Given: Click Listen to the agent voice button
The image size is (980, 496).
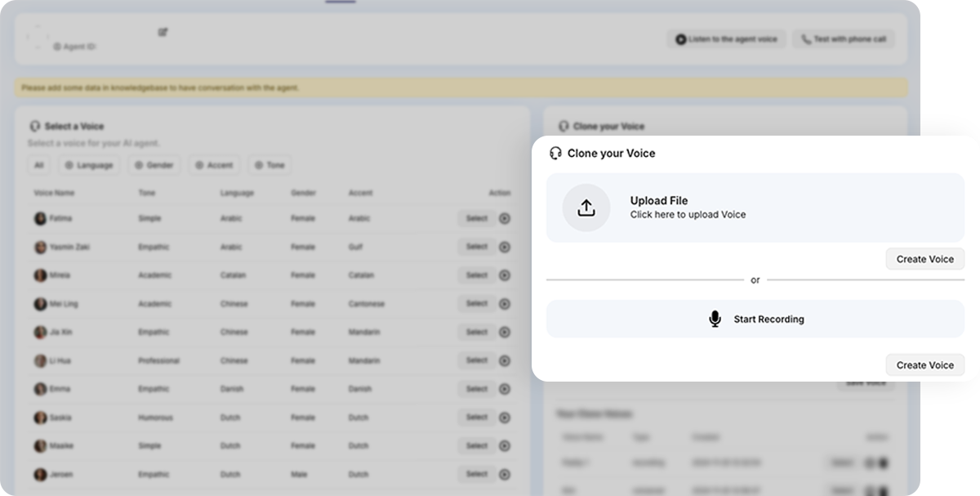Looking at the screenshot, I should pyautogui.click(x=726, y=39).
